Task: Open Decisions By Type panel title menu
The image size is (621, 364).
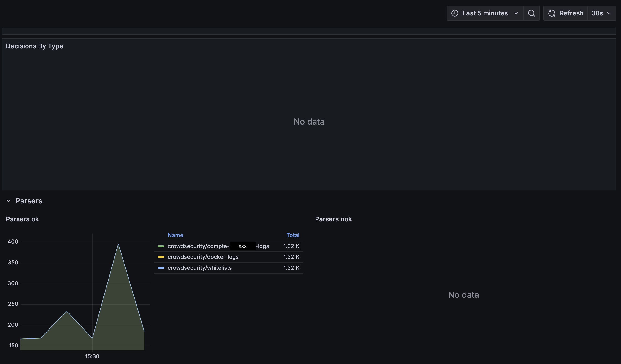Action: [34, 46]
